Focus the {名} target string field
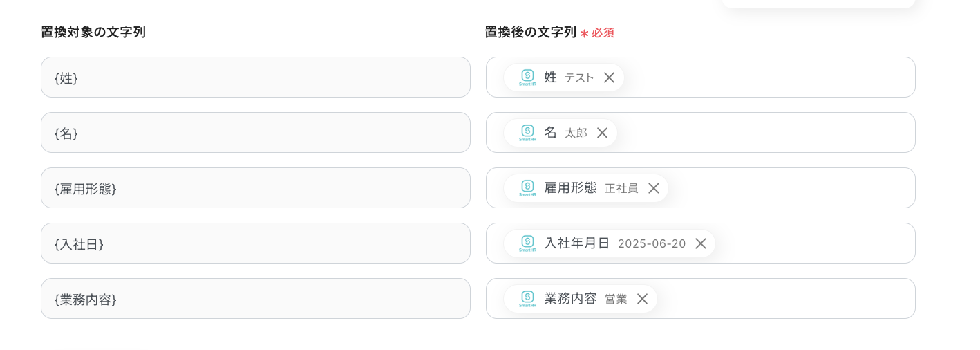The width and height of the screenshot is (980, 350). pyautogui.click(x=256, y=133)
